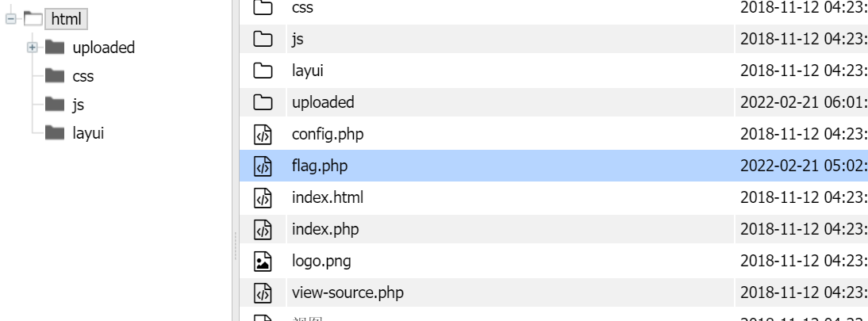Click code file icon of index.html
The width and height of the screenshot is (868, 321).
(x=263, y=197)
